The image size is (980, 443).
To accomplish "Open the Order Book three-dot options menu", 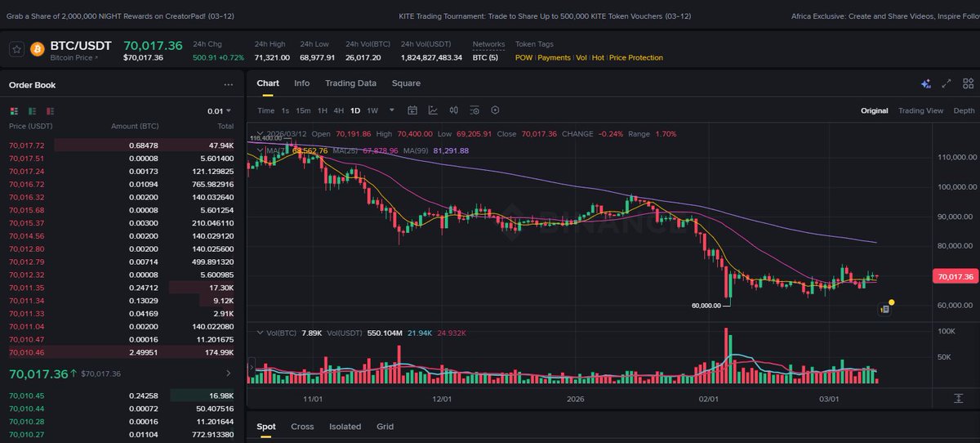I will (229, 85).
